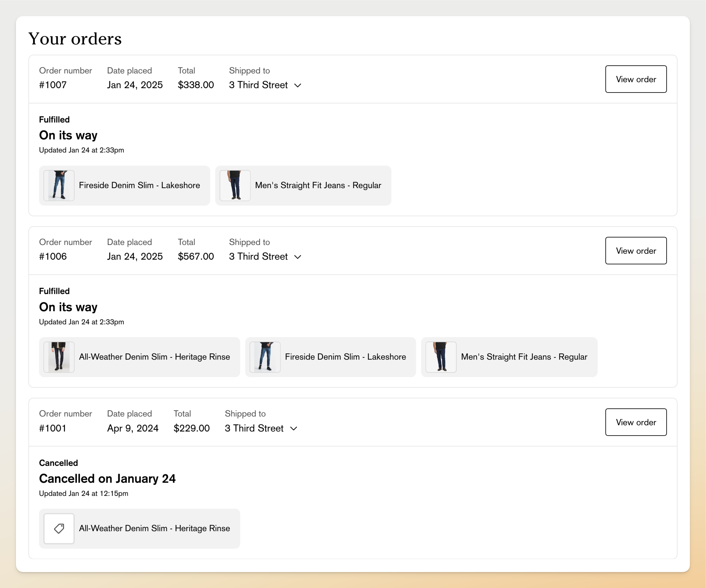Open Men's Straight Fit Jeans thumbnail in #1006
Viewport: 706px width, 588px height.
click(441, 357)
